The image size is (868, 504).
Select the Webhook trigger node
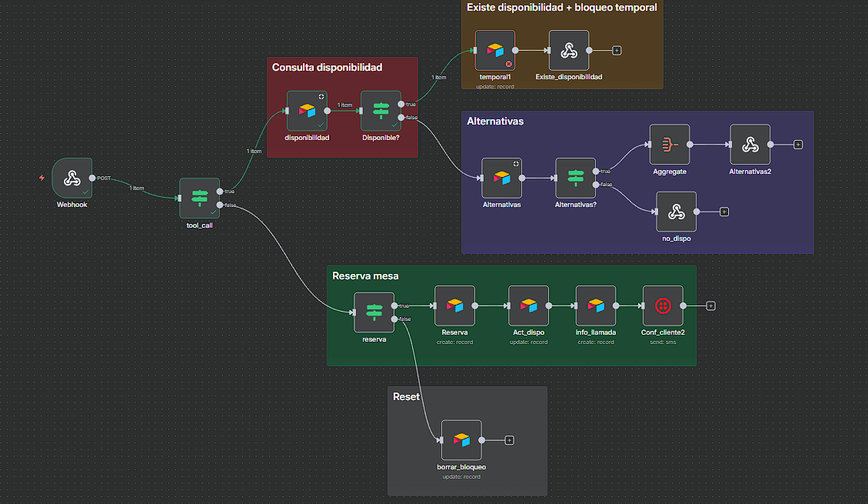[72, 179]
